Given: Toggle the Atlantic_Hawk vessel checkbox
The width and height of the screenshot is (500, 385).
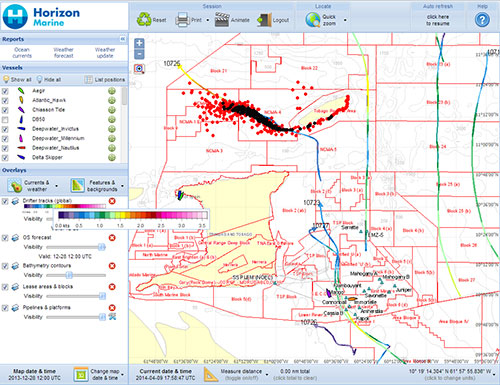Looking at the screenshot, I should [x=5, y=100].
